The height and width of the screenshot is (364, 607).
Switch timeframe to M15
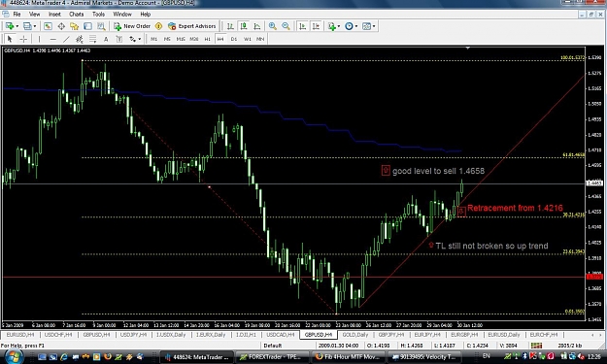[x=181, y=39]
